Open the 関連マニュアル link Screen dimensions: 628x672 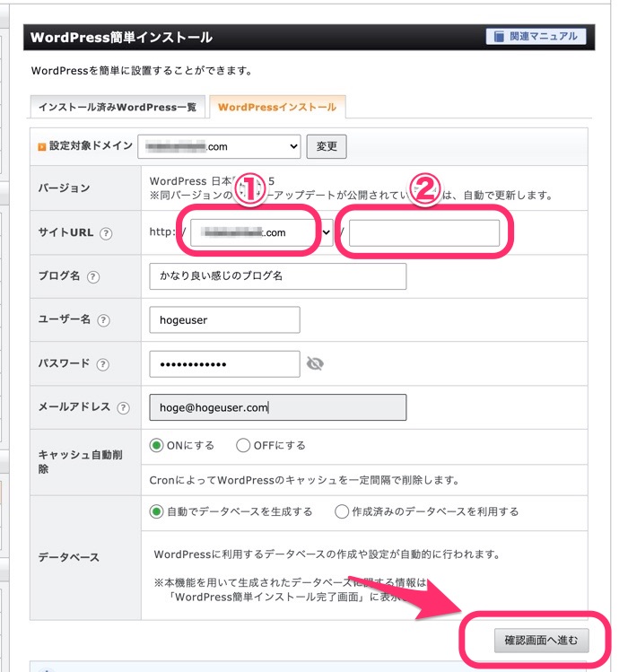536,37
